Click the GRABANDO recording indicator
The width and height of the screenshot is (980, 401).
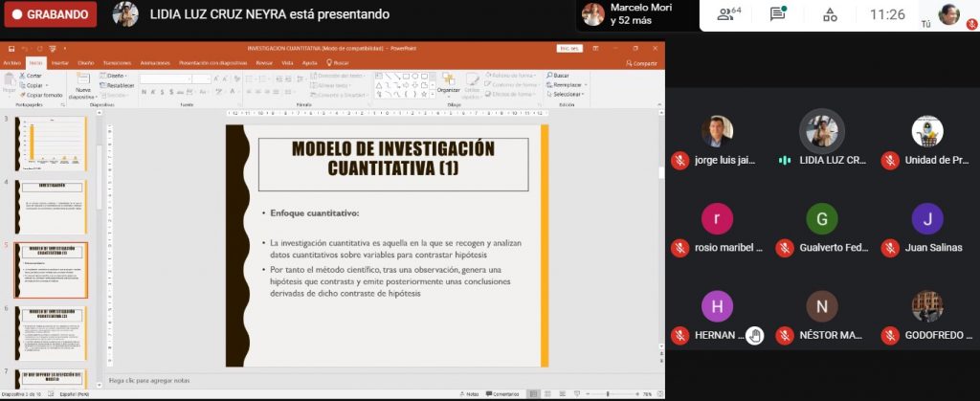point(51,14)
